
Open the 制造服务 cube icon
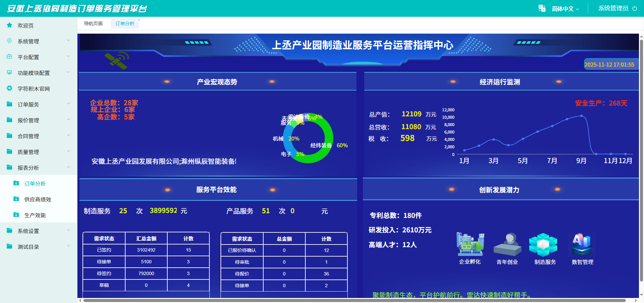[x=543, y=245]
